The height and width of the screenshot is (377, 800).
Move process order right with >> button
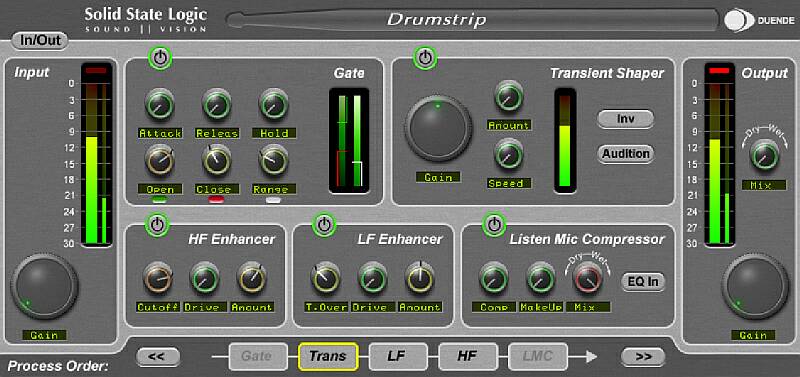643,357
